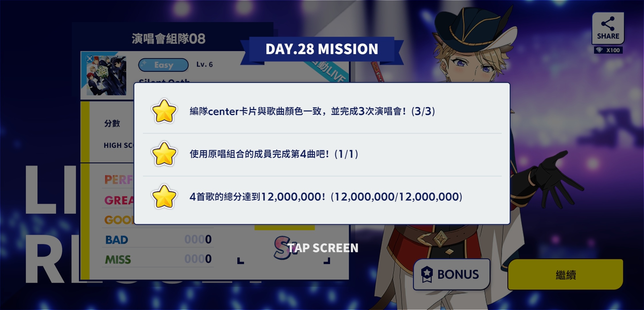Tap the diamond X100 reward indicator
Viewport: 644px width, 310px height.
click(x=608, y=50)
